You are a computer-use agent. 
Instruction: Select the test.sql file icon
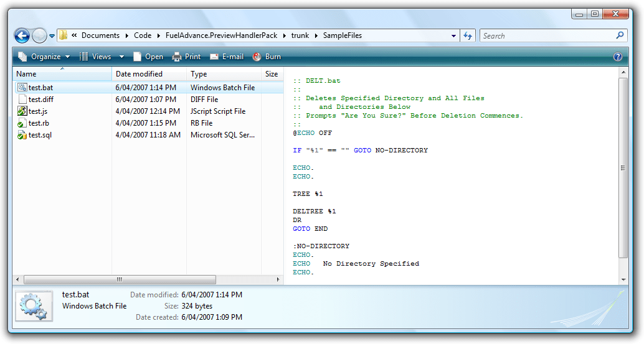[22, 135]
